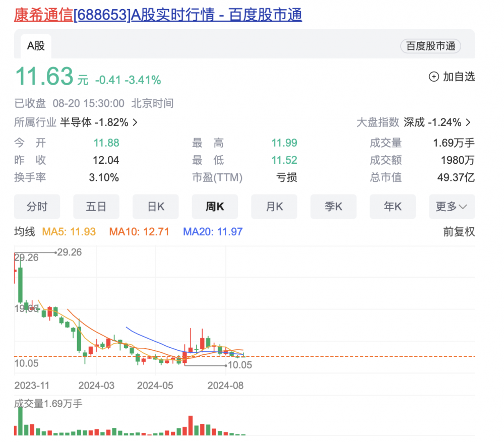Click the 最高 value 11.99

click(284, 143)
